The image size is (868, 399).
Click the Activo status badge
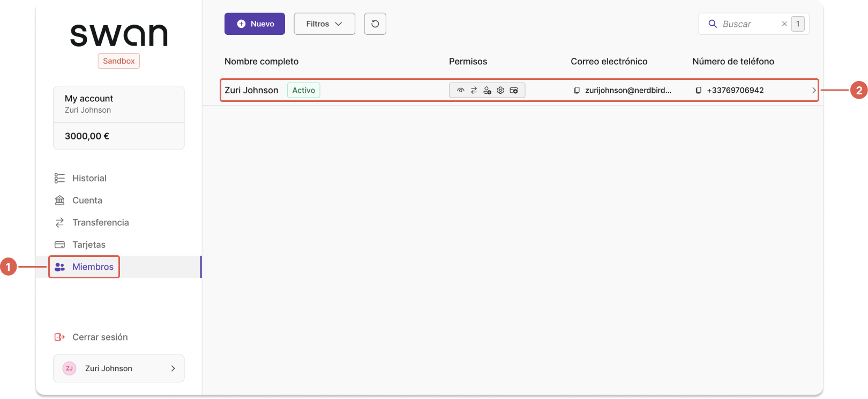pos(304,90)
